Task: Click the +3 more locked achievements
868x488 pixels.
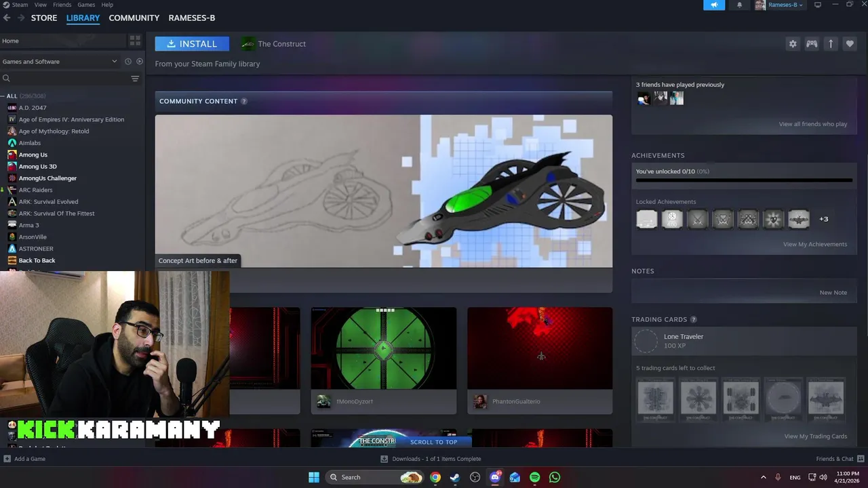Action: click(x=823, y=219)
